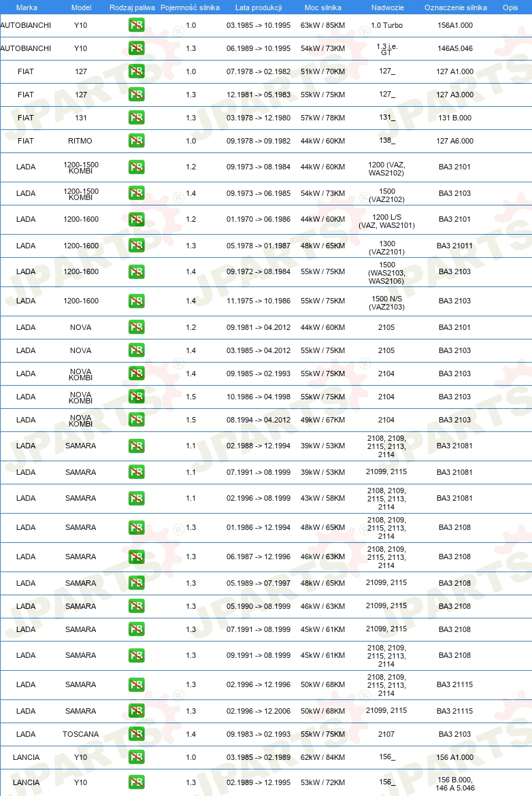Image resolution: width=532 pixels, height=796 pixels.
Task: Select the engine code 127 A3.000
Action: (x=455, y=95)
